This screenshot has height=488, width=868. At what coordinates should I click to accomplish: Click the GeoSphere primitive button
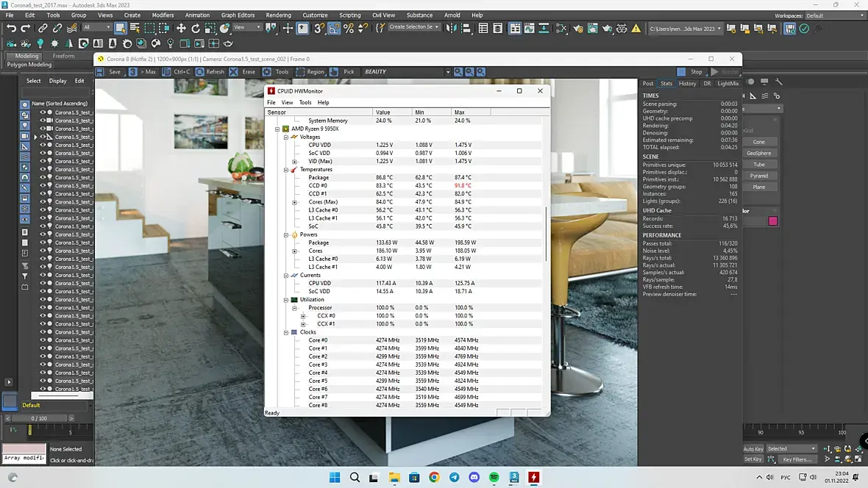pos(759,154)
